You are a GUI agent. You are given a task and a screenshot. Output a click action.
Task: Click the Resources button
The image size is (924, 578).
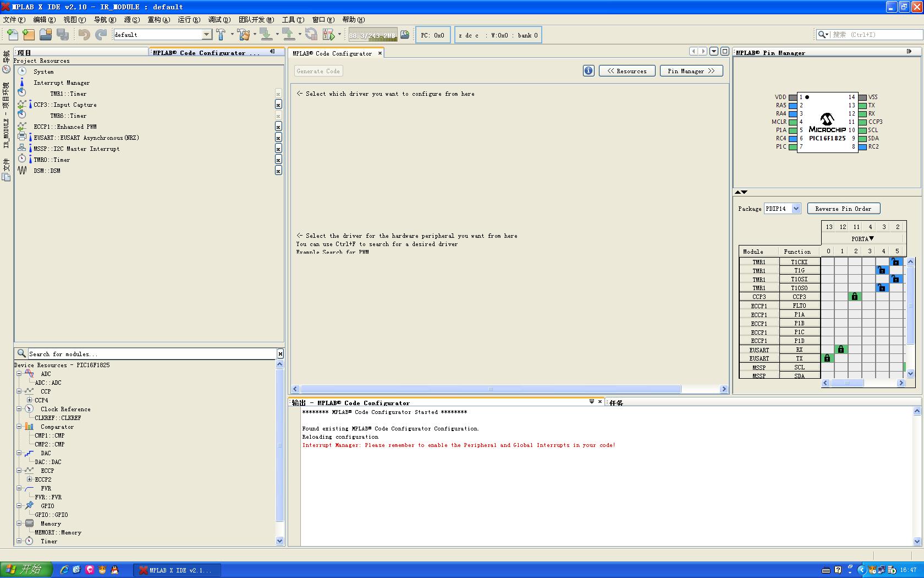click(627, 71)
